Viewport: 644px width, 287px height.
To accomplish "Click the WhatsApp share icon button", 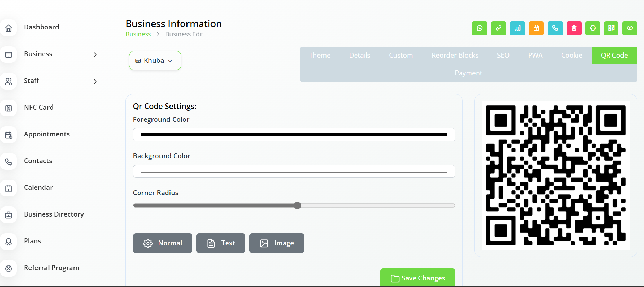I will click(x=480, y=28).
